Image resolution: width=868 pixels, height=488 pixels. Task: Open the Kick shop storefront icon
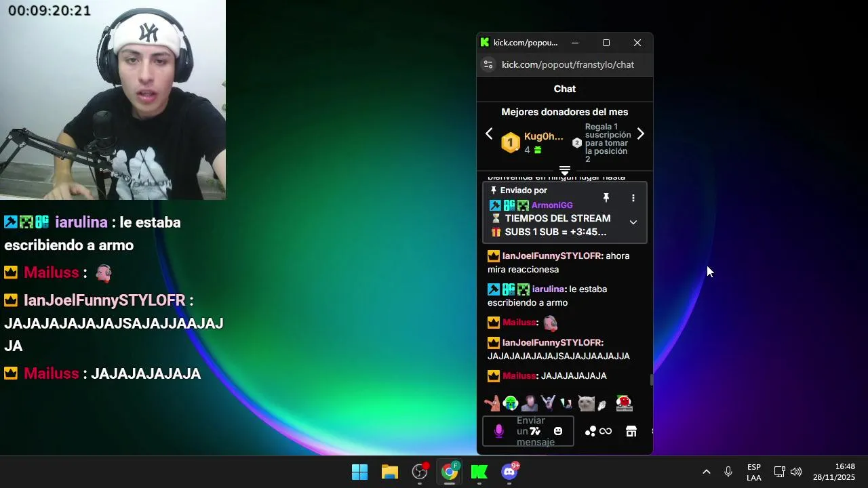click(631, 431)
